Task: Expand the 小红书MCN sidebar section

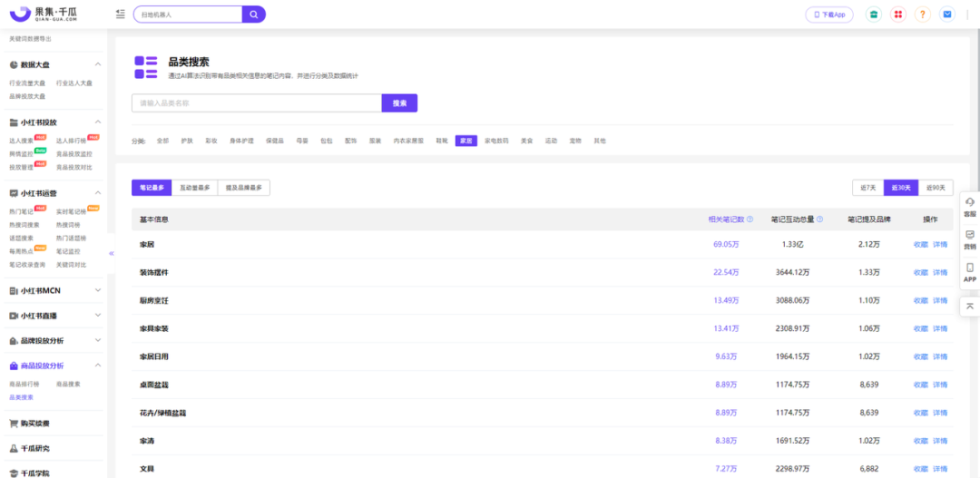Action: tap(98, 290)
